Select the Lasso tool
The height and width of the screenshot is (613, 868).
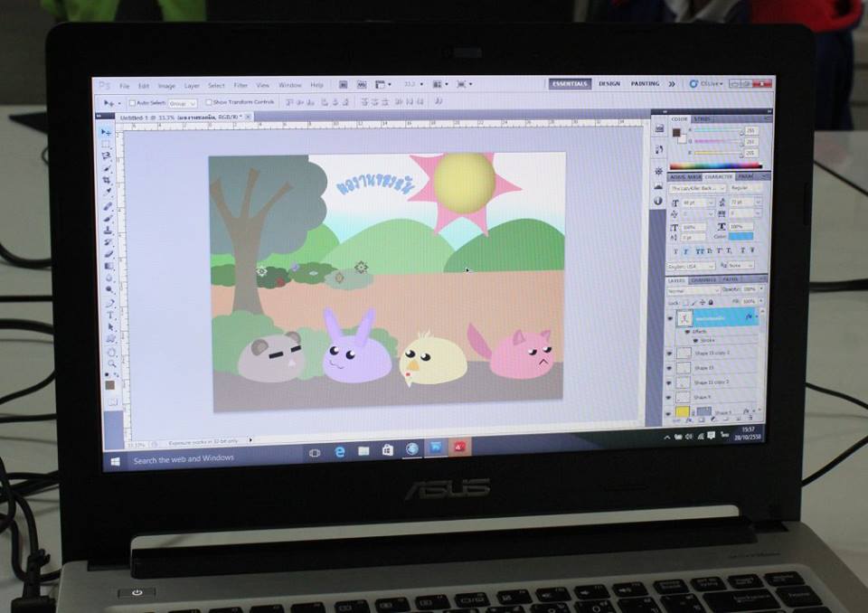pos(107,156)
